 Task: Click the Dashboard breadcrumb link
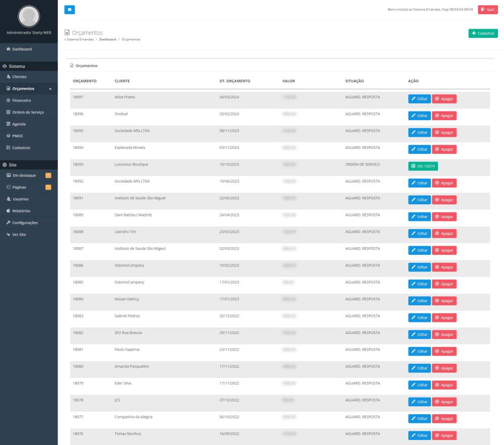pos(107,39)
